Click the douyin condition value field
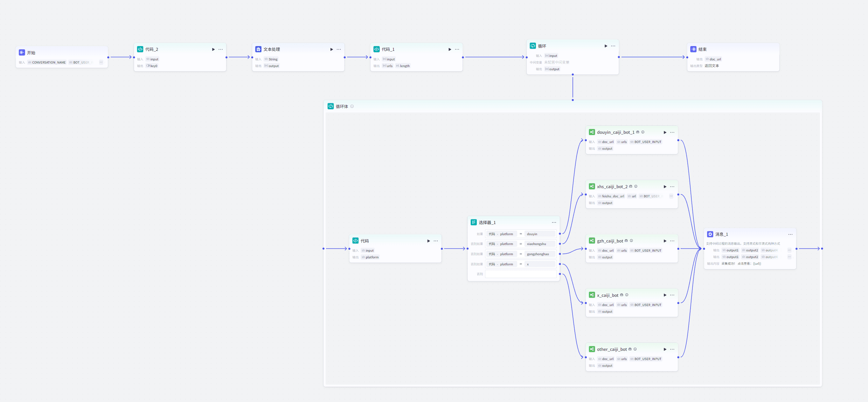This screenshot has width=868, height=402. pyautogui.click(x=539, y=234)
